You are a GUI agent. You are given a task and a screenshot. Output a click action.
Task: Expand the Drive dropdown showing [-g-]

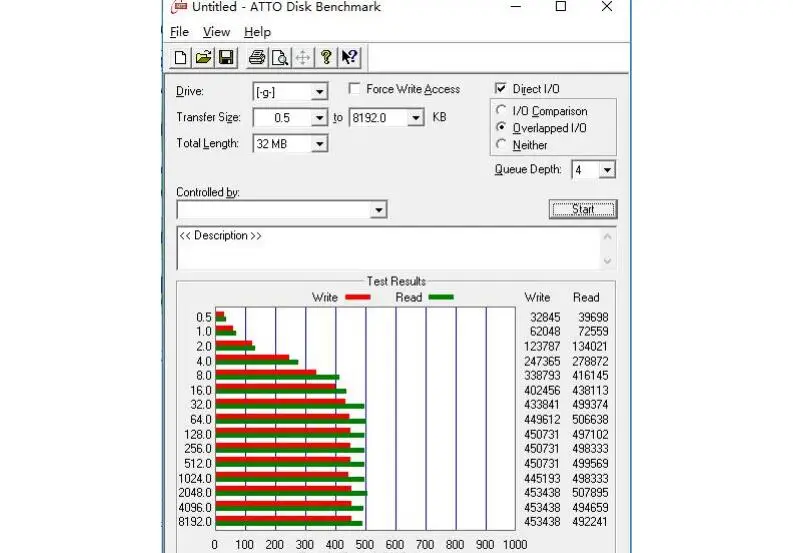(x=319, y=92)
